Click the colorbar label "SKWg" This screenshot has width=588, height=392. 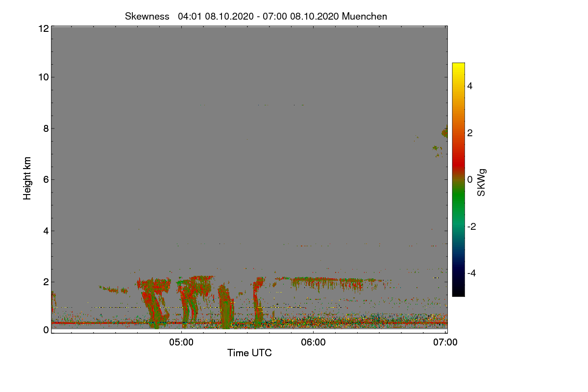482,182
